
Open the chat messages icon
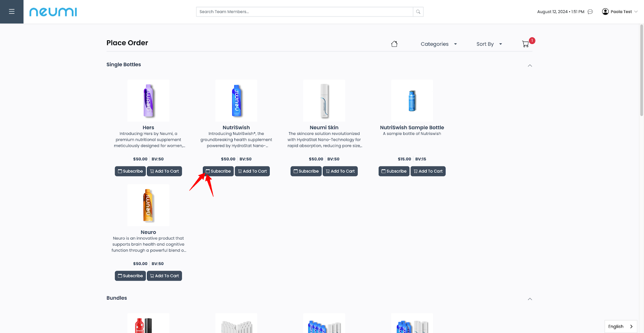point(590,12)
